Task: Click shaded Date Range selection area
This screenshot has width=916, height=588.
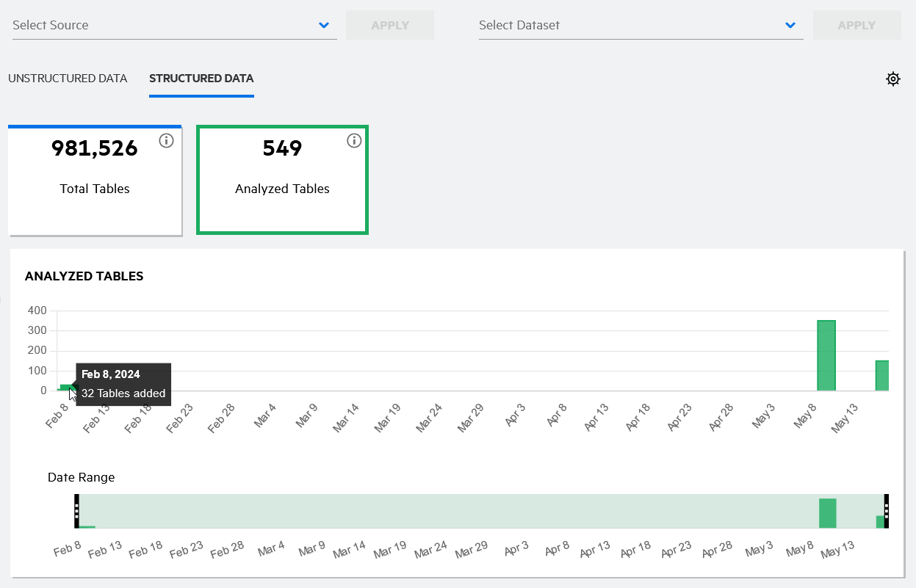Action: point(441,511)
